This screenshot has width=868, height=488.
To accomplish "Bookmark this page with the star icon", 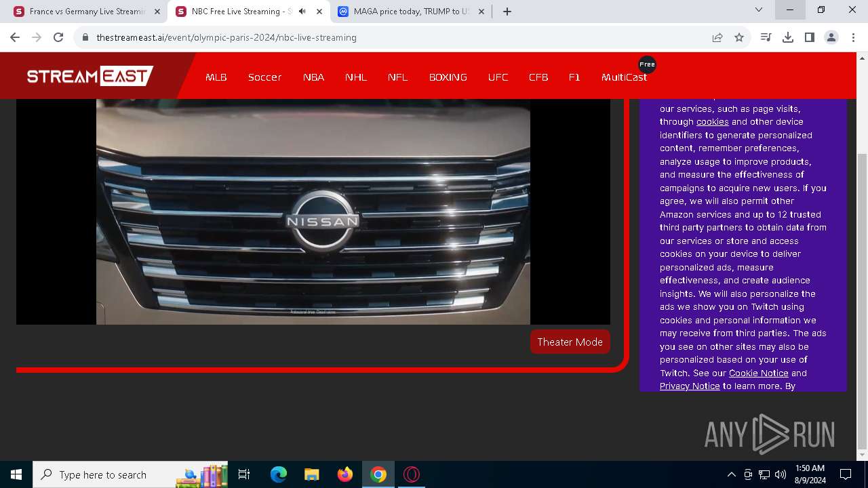I will point(739,37).
